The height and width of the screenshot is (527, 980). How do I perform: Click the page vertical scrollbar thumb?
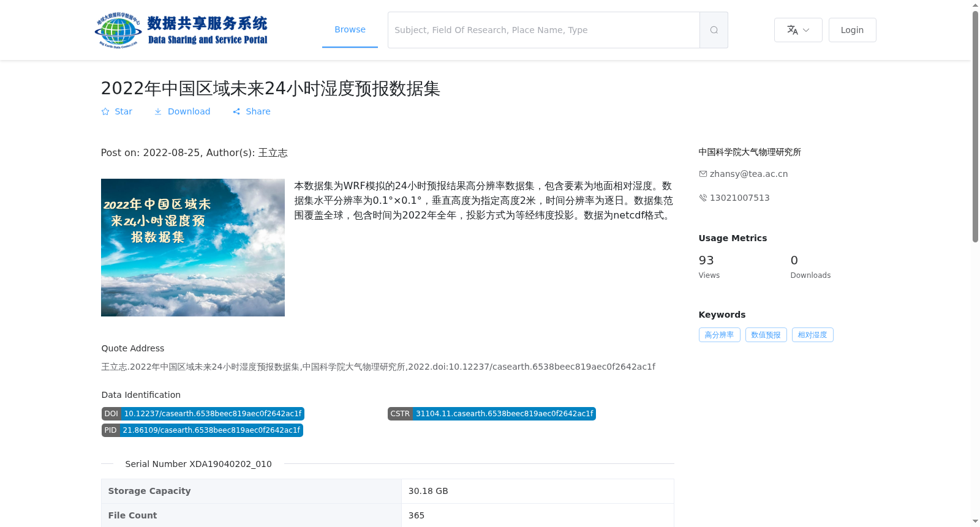click(975, 127)
